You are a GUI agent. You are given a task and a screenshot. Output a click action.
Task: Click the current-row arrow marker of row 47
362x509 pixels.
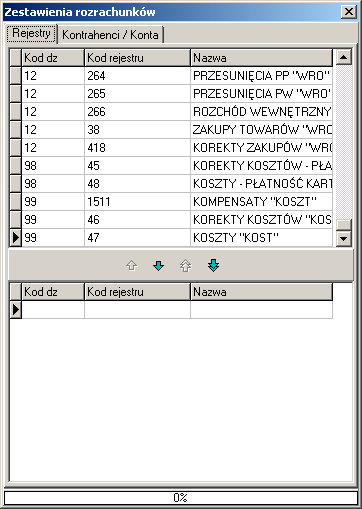[15, 238]
